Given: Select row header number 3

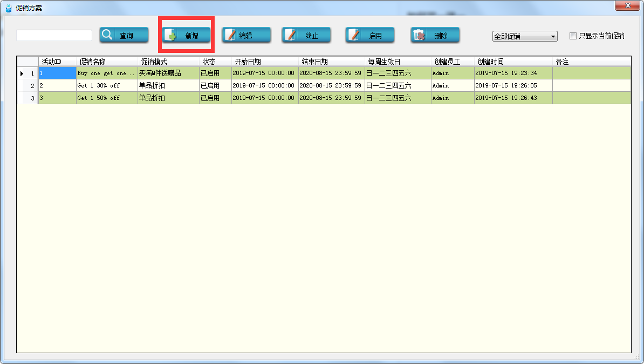Looking at the screenshot, I should tap(28, 98).
